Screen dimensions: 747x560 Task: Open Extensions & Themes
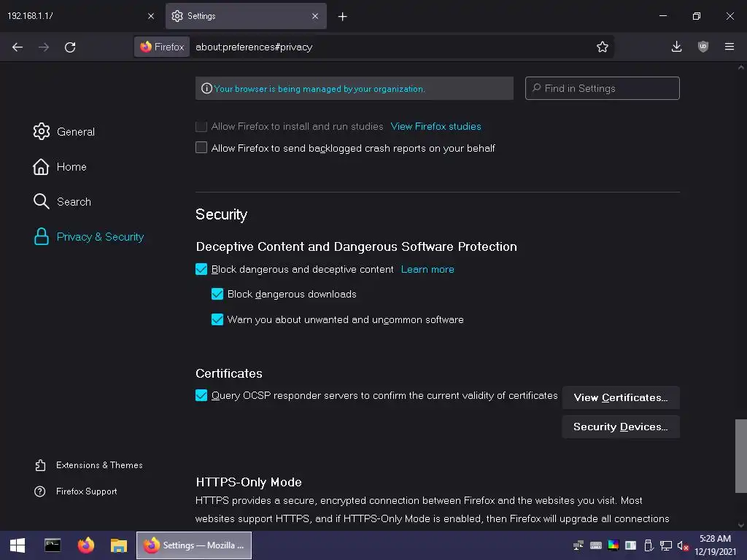[88, 464]
